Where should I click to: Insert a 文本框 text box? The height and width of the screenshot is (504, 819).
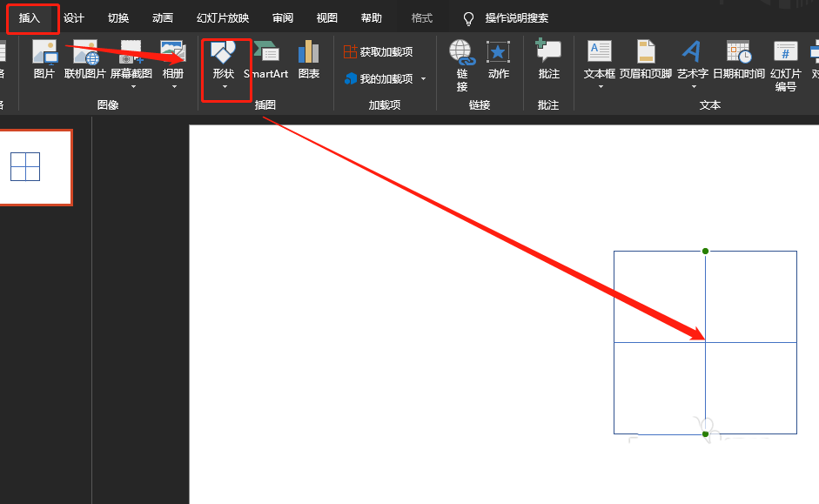click(600, 59)
